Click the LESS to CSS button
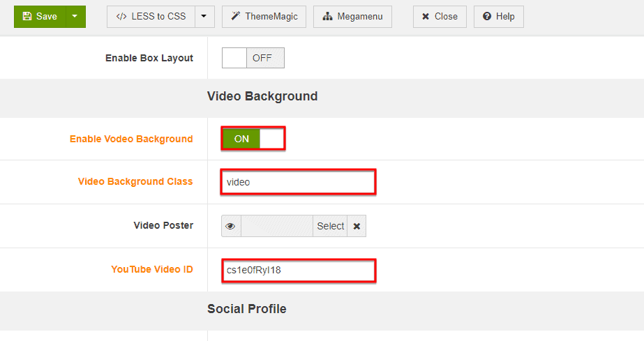This screenshot has width=644, height=341. click(x=151, y=17)
